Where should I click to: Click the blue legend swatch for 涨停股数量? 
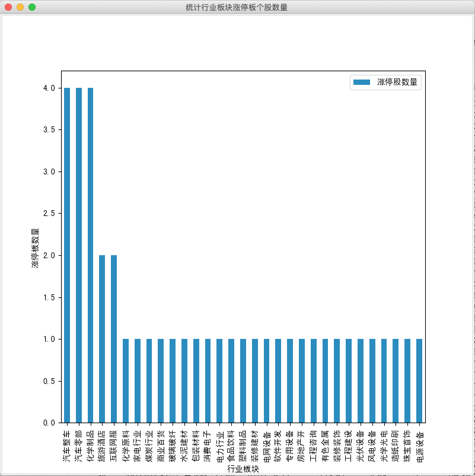coord(362,82)
